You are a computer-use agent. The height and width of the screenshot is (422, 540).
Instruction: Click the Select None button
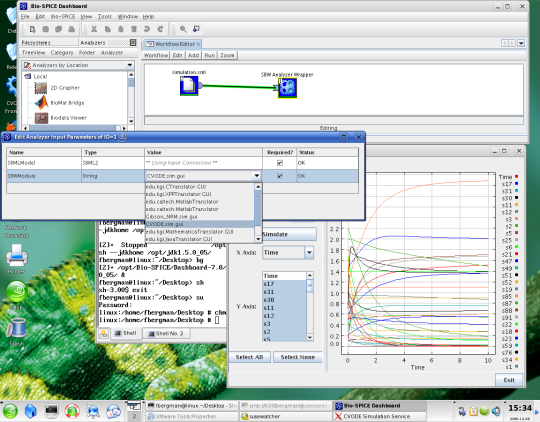tap(298, 357)
